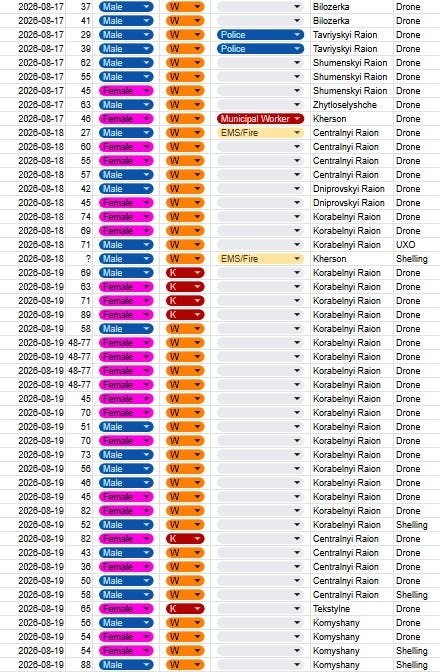Select 'Shumenskyi Raion' in age 62 row
440x672 pixels.
pos(352,63)
